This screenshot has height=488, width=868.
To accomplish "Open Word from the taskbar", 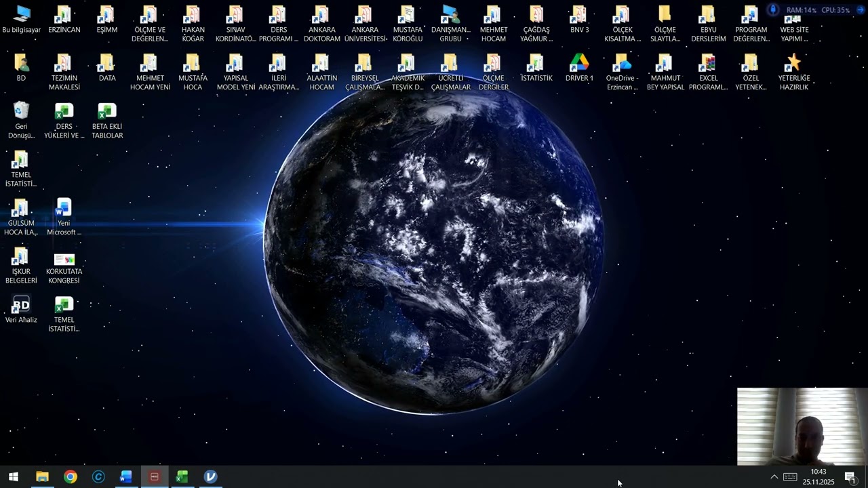I will (x=126, y=477).
